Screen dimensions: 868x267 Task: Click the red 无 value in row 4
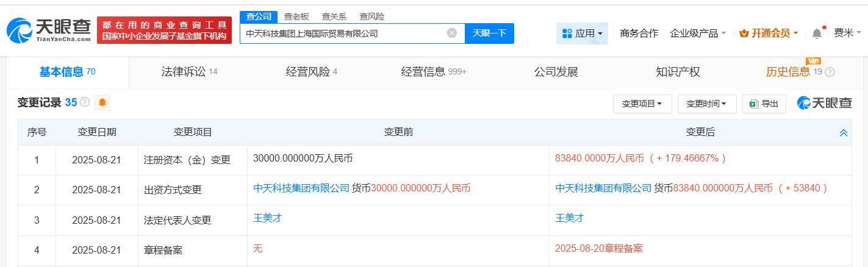tap(257, 248)
